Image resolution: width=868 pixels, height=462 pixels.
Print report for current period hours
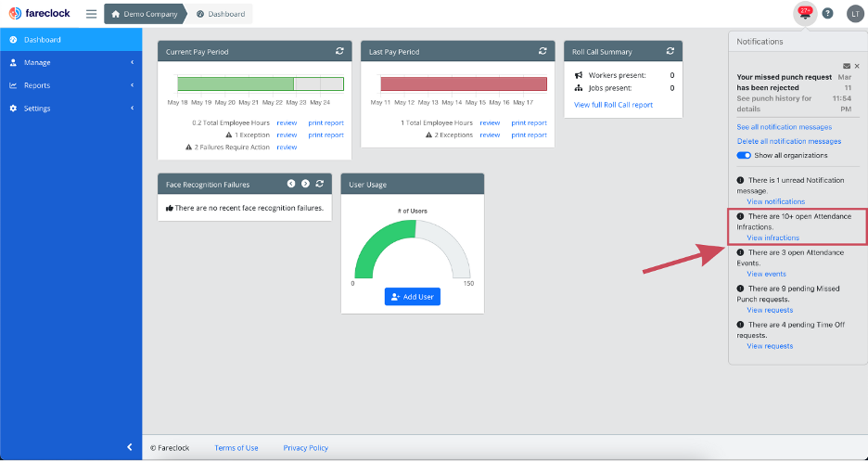326,123
